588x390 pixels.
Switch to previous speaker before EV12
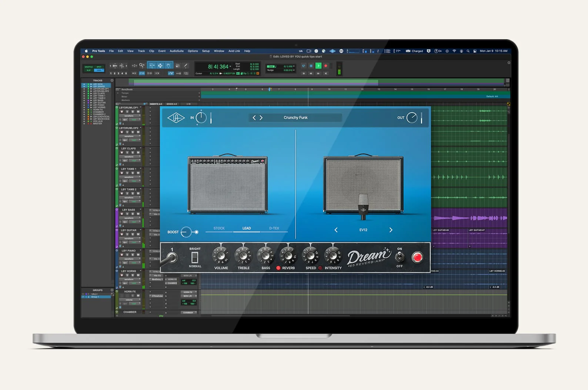pos(336,230)
